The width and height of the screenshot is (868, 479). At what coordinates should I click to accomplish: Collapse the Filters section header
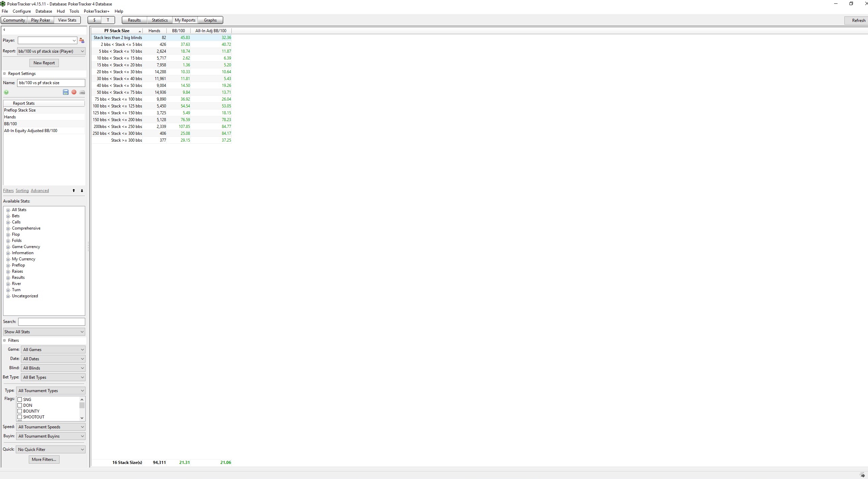(x=4, y=340)
